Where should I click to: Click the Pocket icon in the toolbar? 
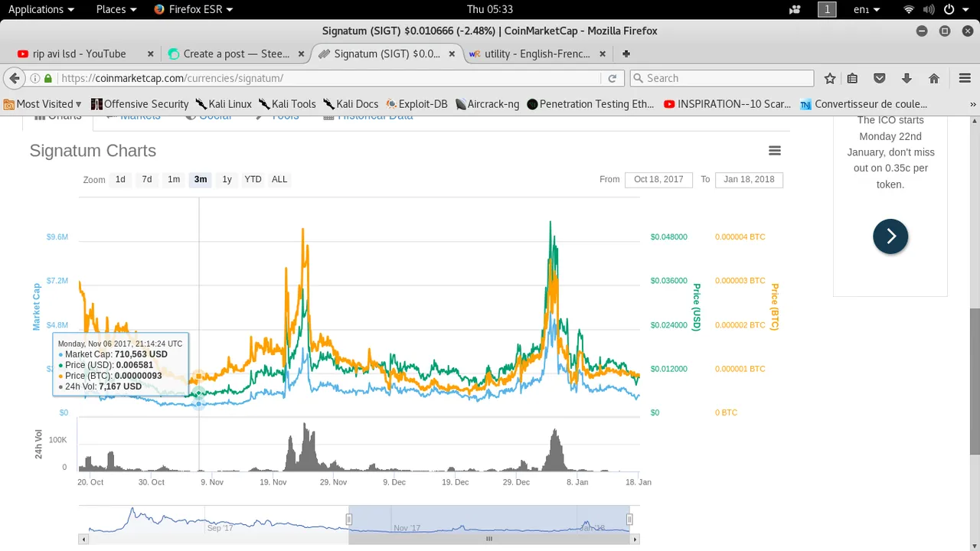pyautogui.click(x=880, y=78)
